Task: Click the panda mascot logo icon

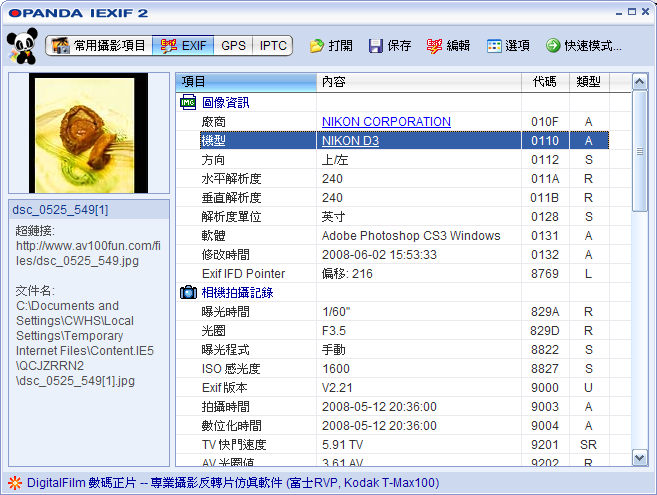Action: [22, 46]
